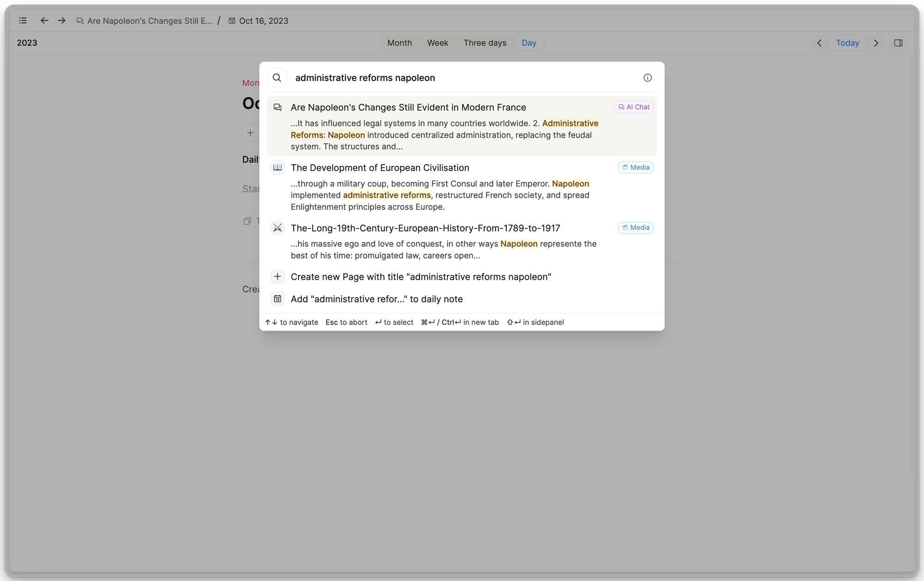
Task: Click the crossed swords result icon
Action: click(277, 228)
